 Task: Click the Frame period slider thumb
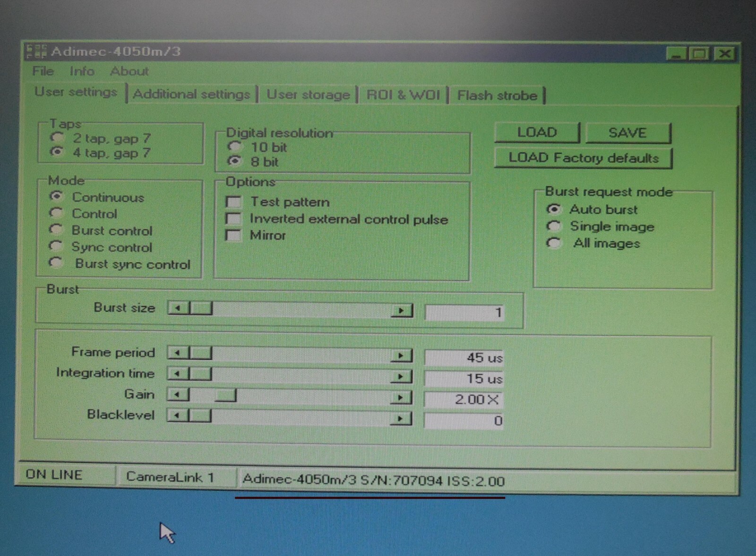point(201,352)
